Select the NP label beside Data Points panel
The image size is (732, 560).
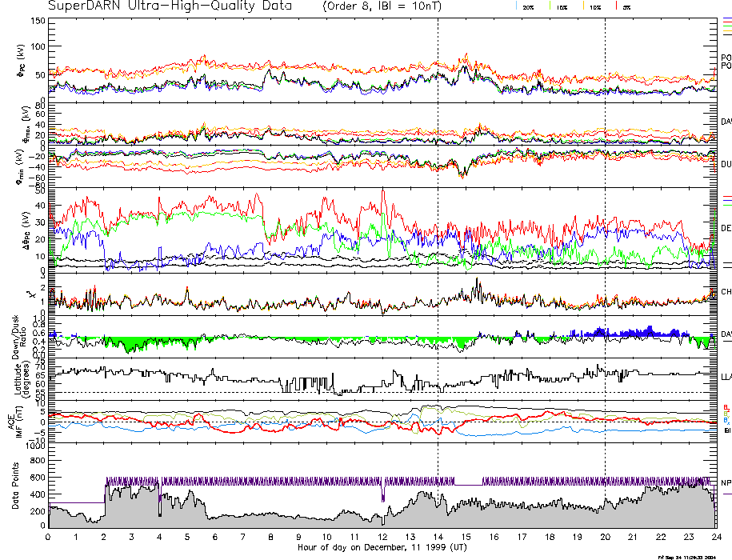726,482
